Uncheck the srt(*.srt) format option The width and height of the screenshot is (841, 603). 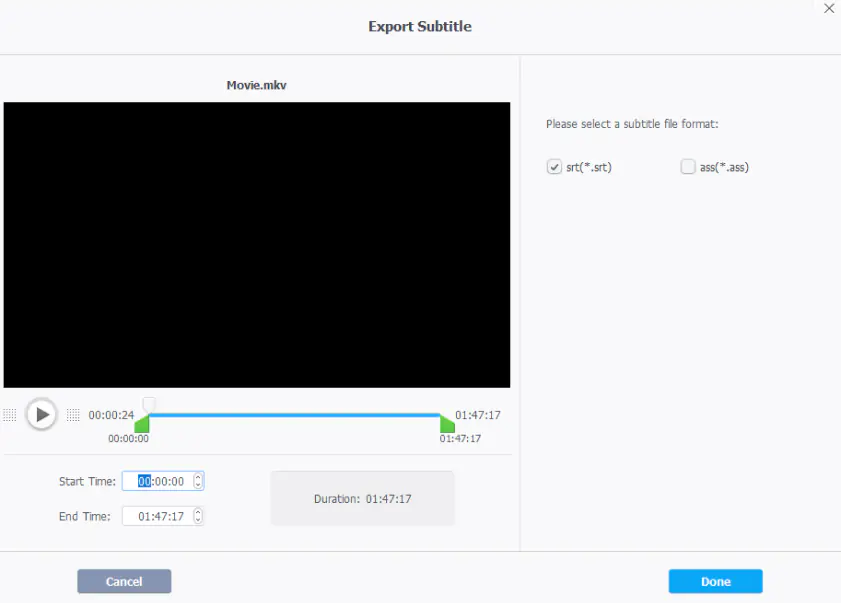[555, 167]
